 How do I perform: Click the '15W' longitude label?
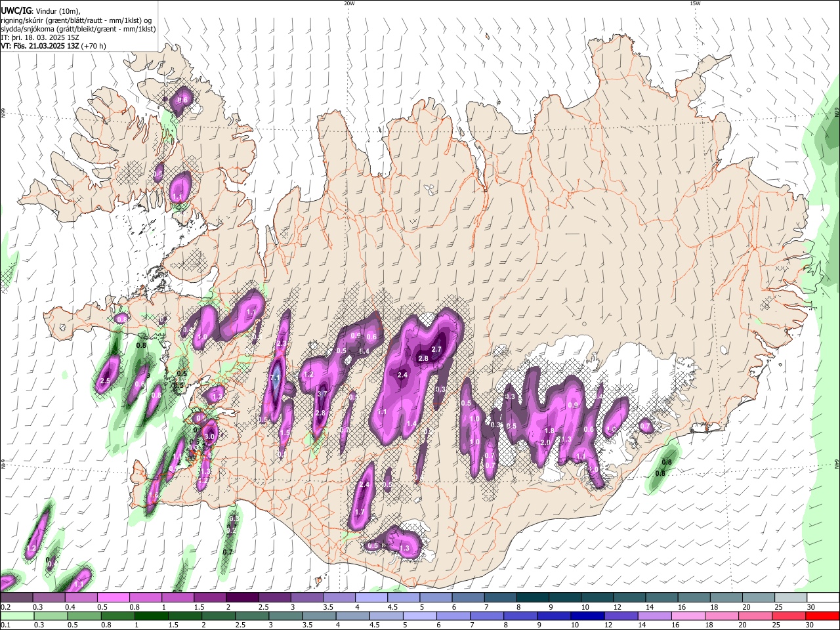point(695,3)
